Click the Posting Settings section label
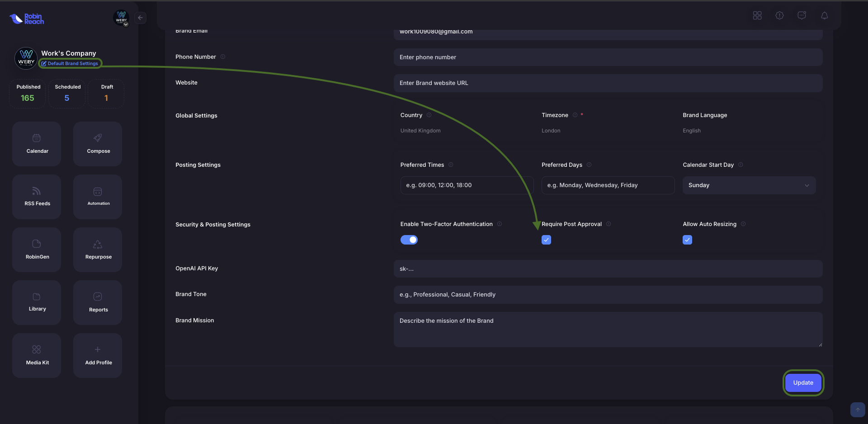This screenshot has width=868, height=424. [x=198, y=165]
